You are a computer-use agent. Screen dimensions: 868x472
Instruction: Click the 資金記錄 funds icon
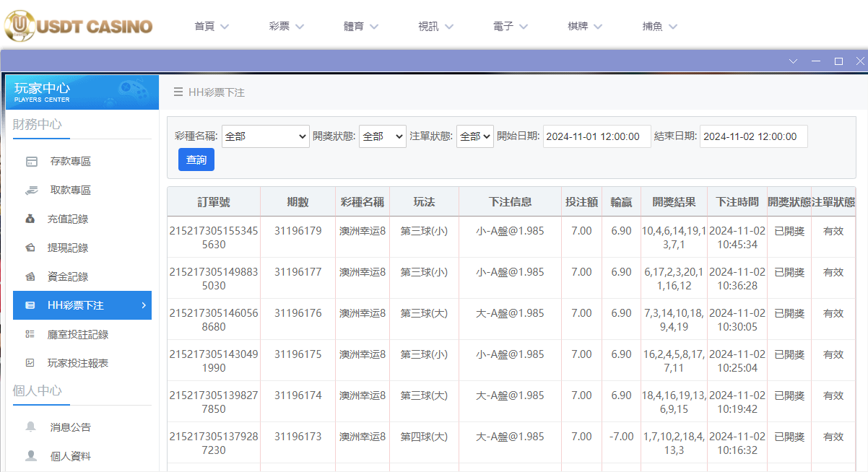click(x=31, y=276)
